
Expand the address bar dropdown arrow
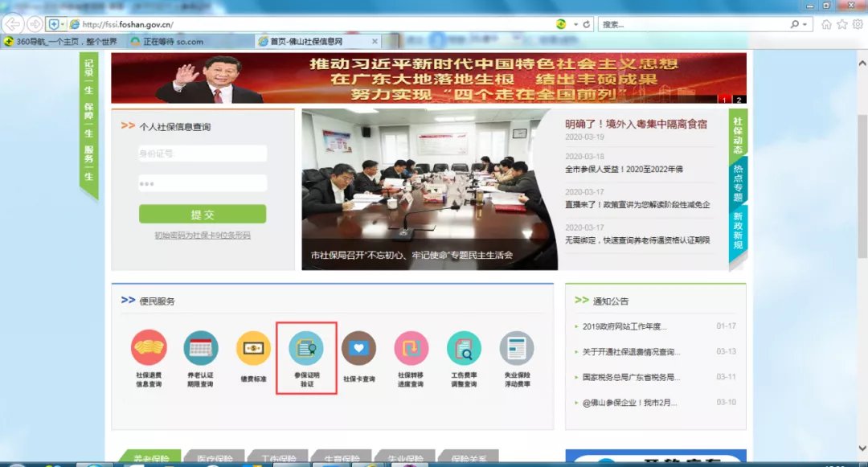pos(575,24)
